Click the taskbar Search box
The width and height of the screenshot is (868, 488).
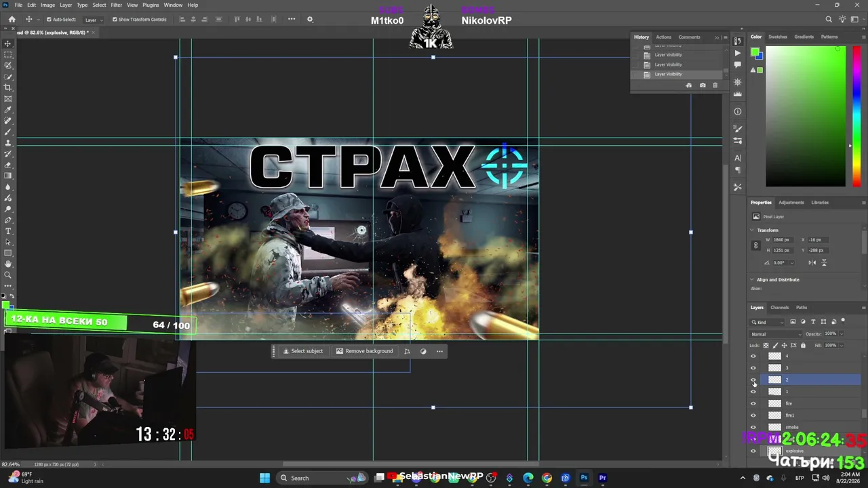point(323,478)
